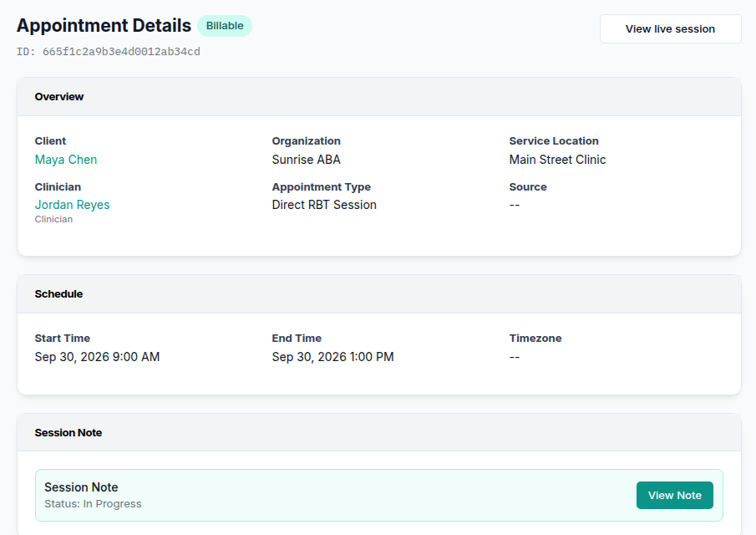
Task: Click the Start Time value Sep 30 9:00 AM
Action: pos(97,357)
